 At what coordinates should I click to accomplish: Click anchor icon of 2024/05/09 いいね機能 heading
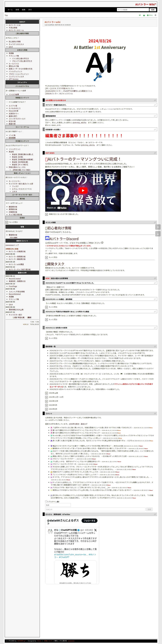click(155, 299)
